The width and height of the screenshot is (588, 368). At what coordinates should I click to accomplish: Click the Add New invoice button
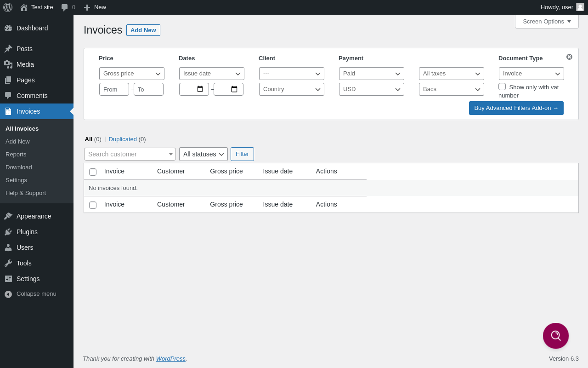point(143,30)
